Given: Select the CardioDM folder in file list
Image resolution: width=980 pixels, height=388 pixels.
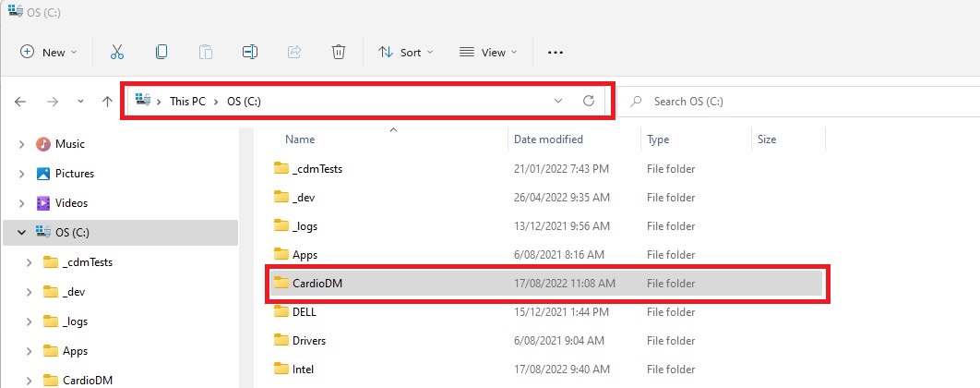Looking at the screenshot, I should pos(317,283).
